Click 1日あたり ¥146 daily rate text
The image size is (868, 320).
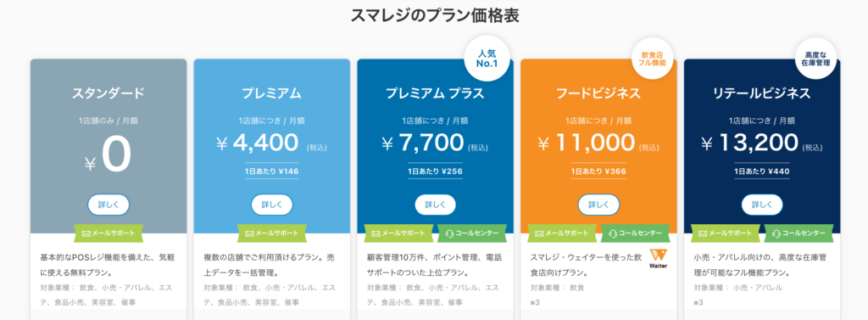[272, 171]
